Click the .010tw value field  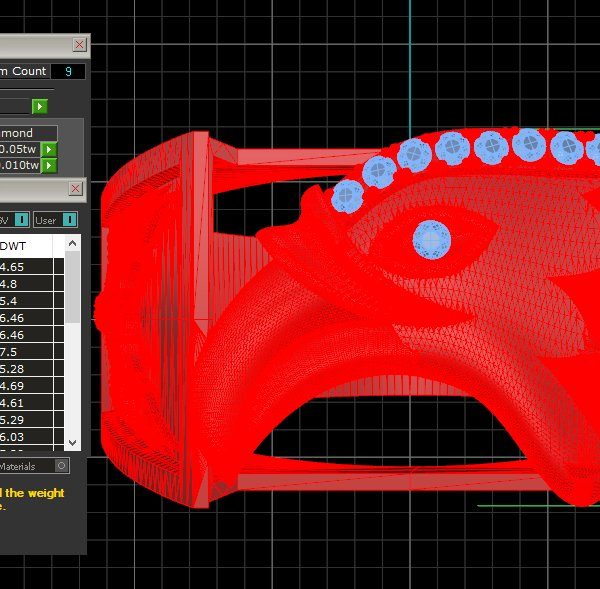tap(20, 166)
